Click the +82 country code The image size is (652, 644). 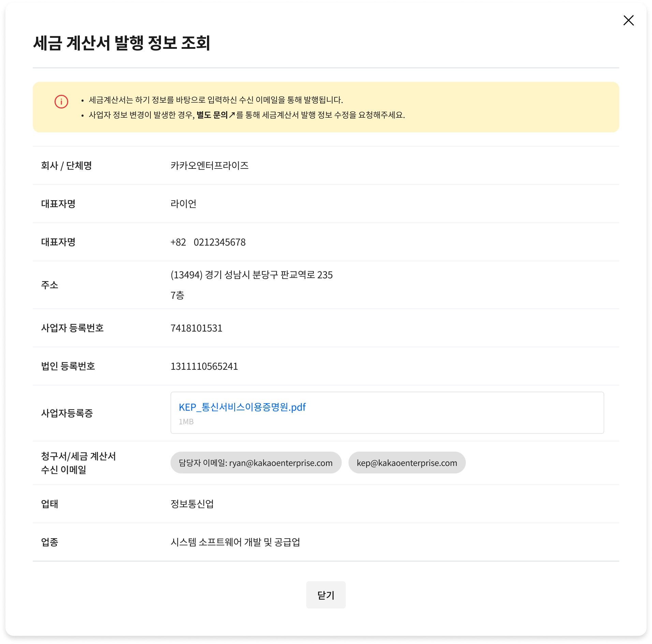(x=178, y=242)
